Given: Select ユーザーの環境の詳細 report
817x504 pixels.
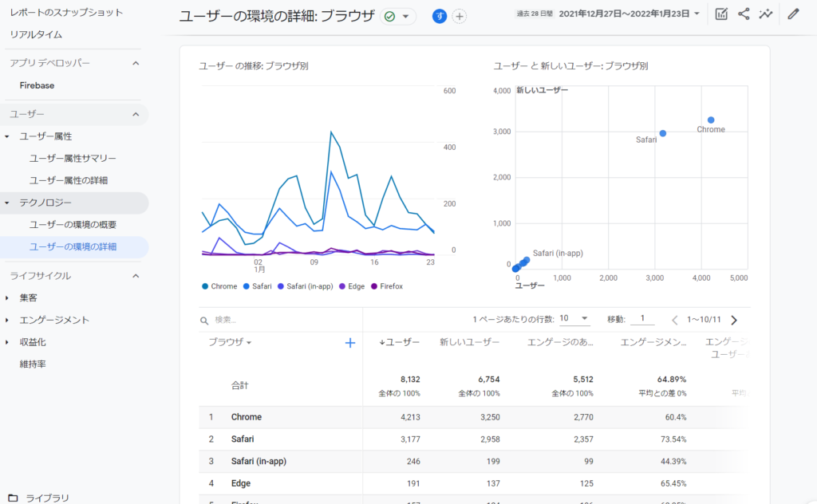Looking at the screenshot, I should click(x=73, y=246).
